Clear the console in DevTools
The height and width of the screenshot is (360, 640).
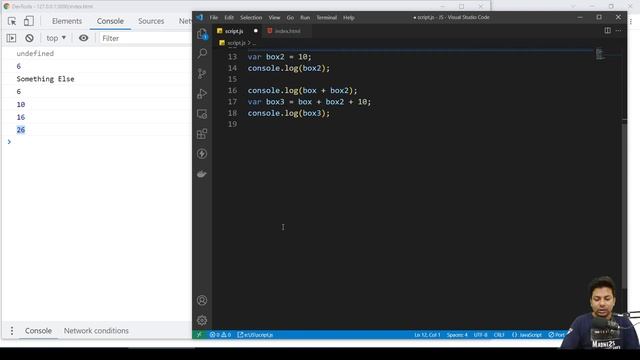(29, 38)
